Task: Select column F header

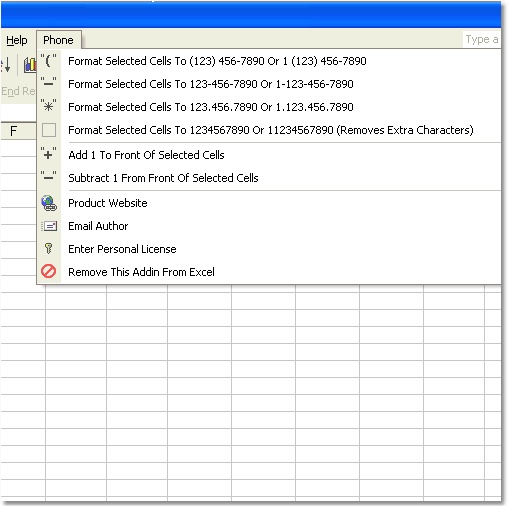Action: tap(18, 131)
